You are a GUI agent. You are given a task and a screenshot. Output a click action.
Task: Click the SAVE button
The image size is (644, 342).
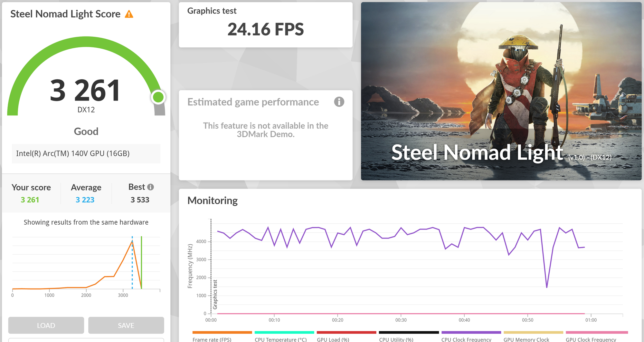coord(126,325)
